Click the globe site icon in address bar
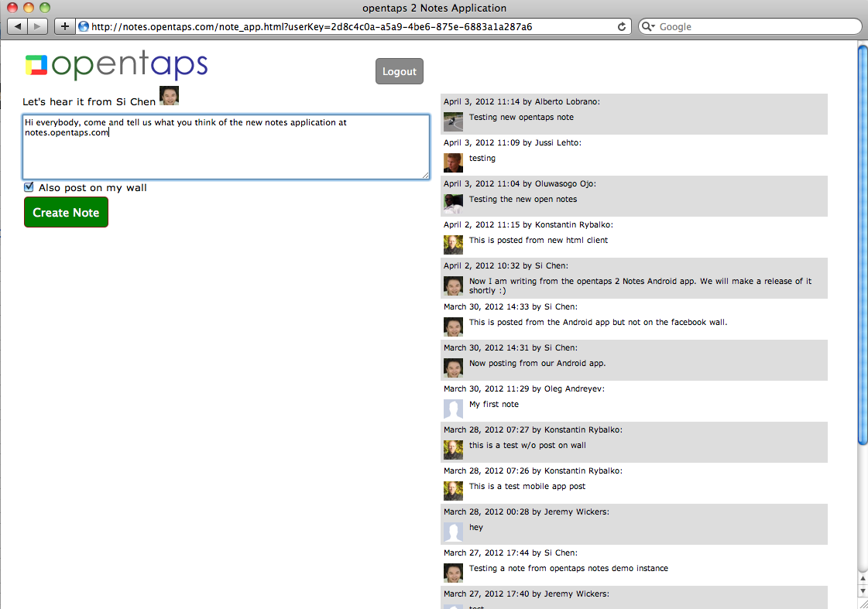This screenshot has width=868, height=609. click(x=84, y=26)
